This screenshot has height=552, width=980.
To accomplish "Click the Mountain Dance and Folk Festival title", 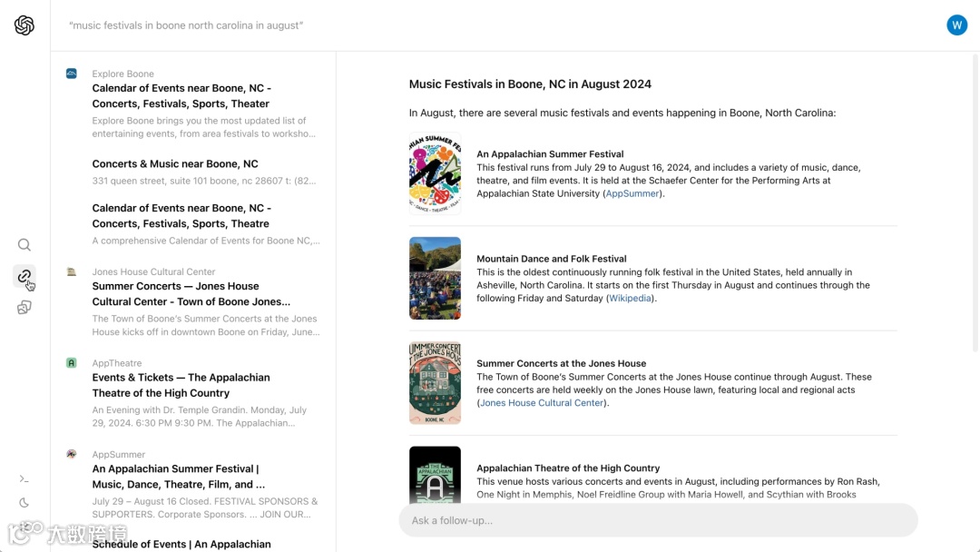I will (x=552, y=259).
